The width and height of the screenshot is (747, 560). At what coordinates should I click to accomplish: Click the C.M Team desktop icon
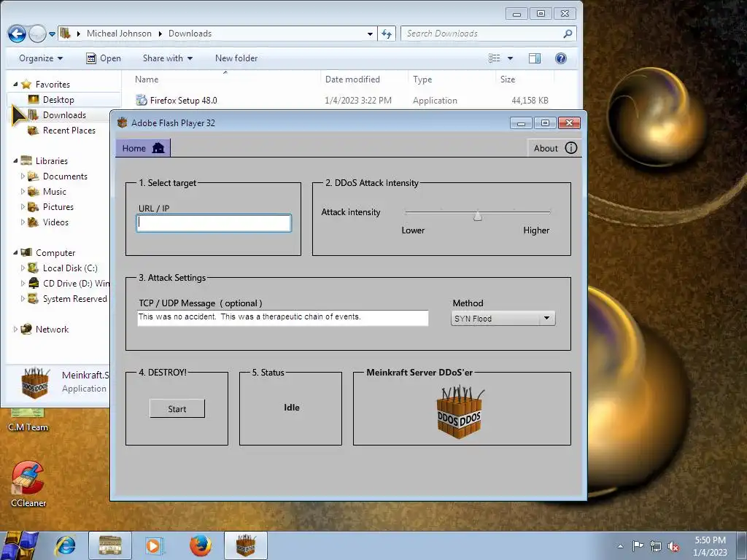[28, 421]
